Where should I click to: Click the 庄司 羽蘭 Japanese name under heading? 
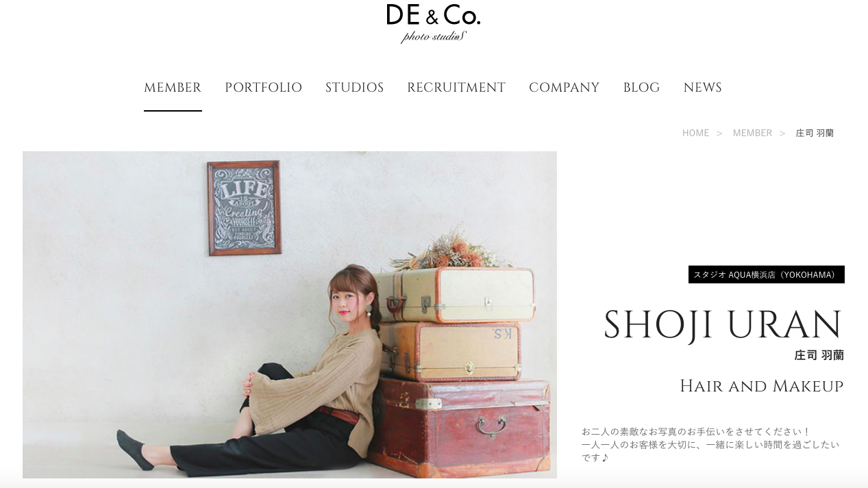[819, 355]
